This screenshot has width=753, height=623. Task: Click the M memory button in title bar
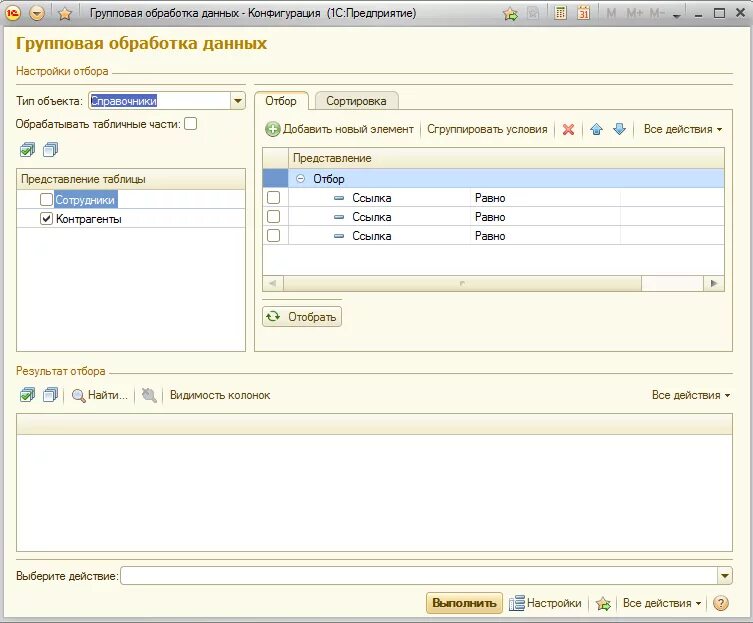click(611, 13)
